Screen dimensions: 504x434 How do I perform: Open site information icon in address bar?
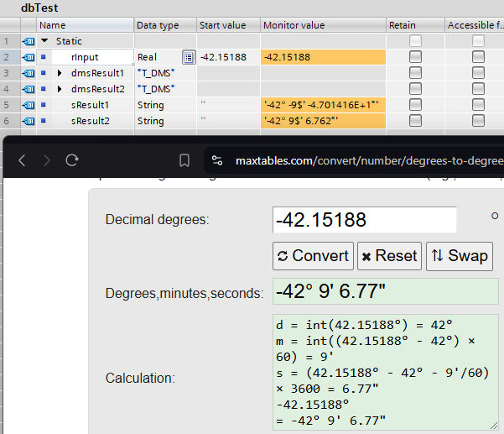217,160
